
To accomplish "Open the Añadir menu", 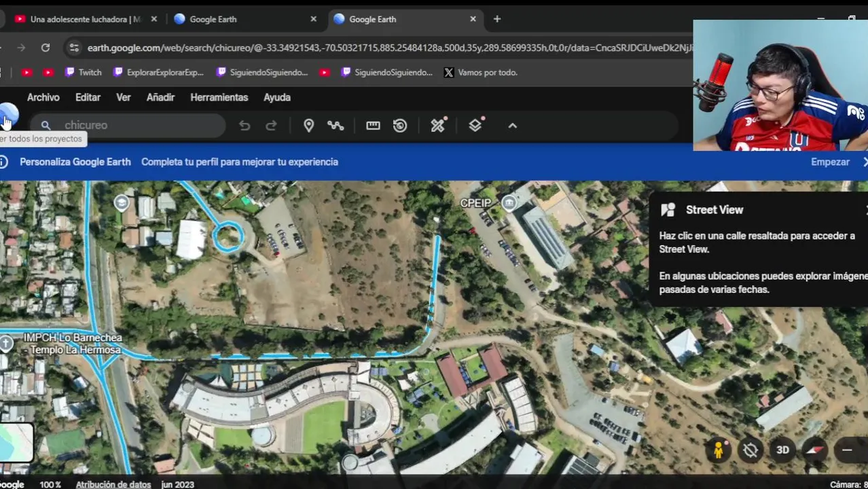I will 160,97.
